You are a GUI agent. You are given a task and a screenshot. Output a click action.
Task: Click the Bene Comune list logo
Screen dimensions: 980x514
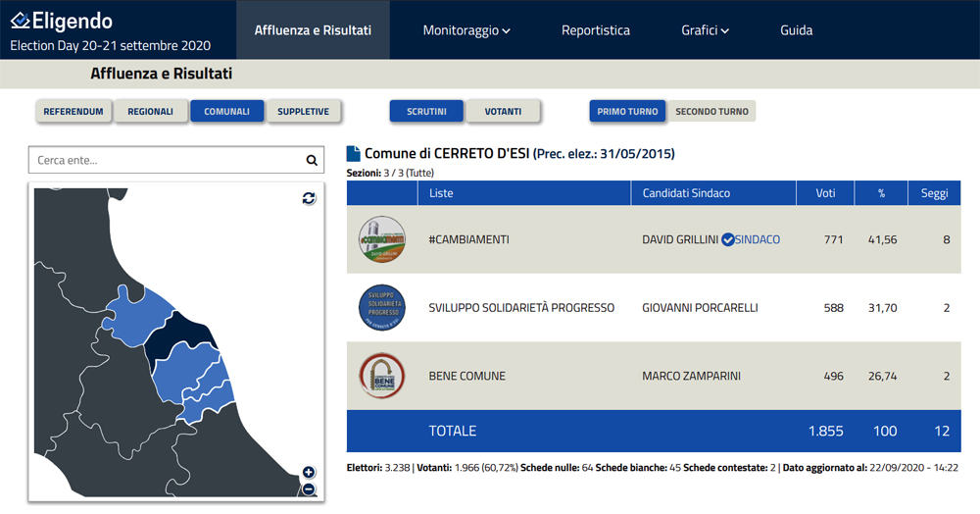click(381, 377)
